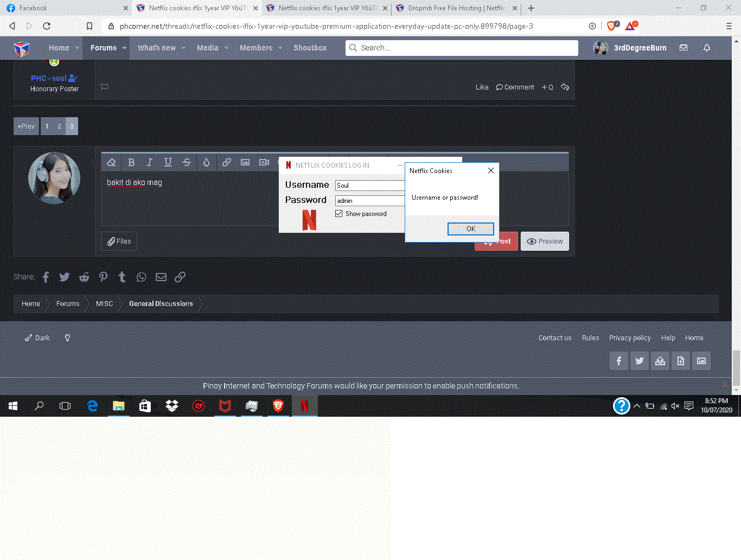Switch to Dropmb Free File Hosting tab
Screen dimensions: 741x560
[456, 8]
